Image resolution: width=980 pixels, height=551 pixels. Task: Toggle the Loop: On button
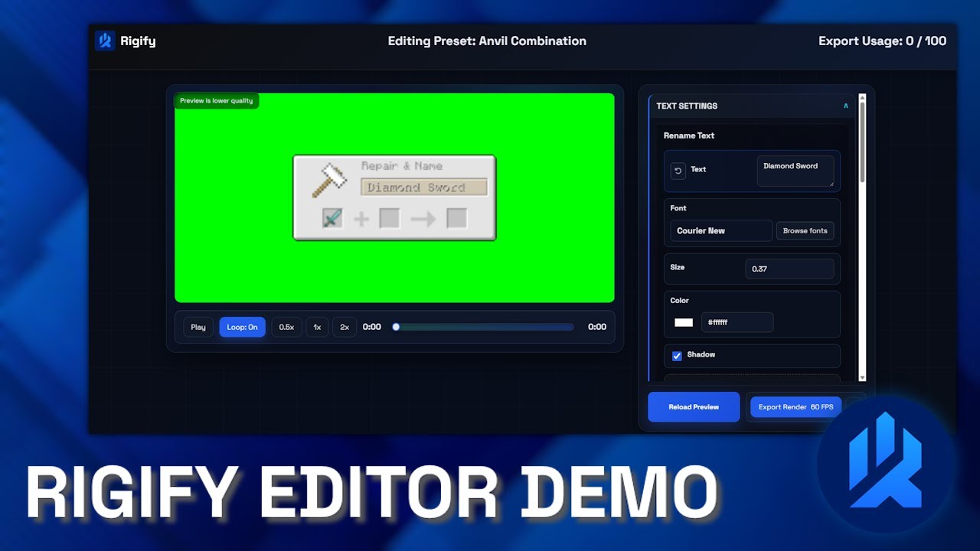point(242,327)
